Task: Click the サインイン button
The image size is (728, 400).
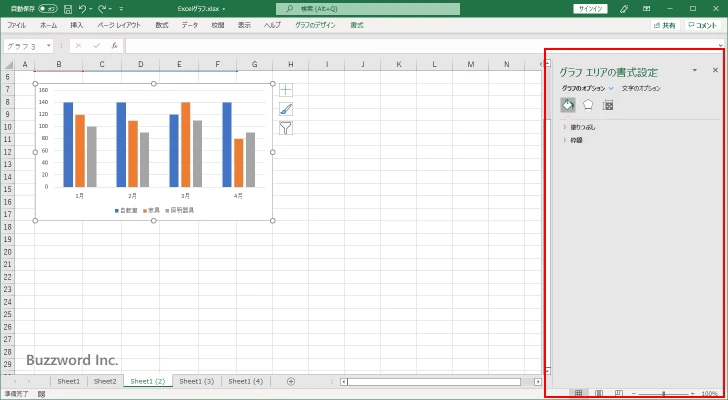Action: click(x=591, y=9)
